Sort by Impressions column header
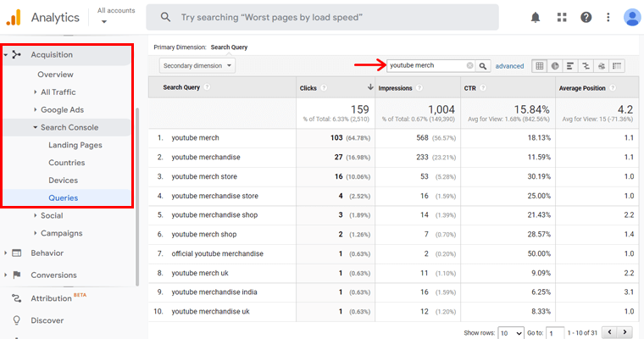The width and height of the screenshot is (644, 339). pyautogui.click(x=395, y=88)
